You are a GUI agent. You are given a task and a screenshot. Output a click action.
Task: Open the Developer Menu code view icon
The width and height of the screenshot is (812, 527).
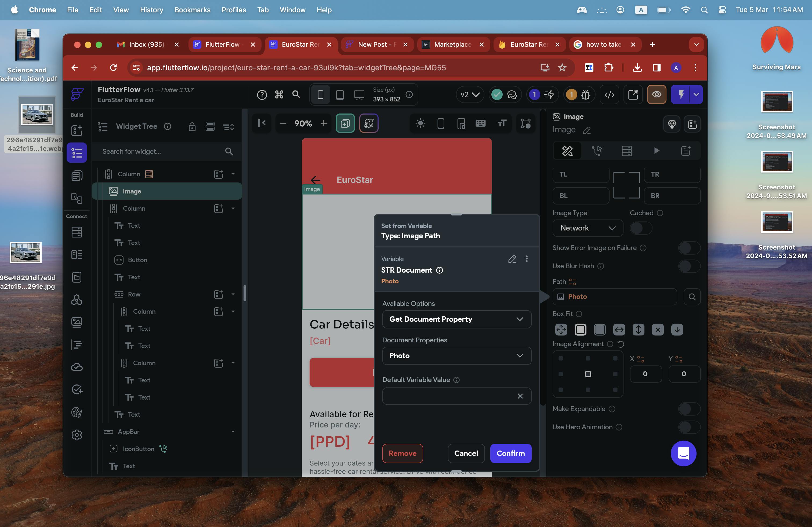pyautogui.click(x=609, y=95)
